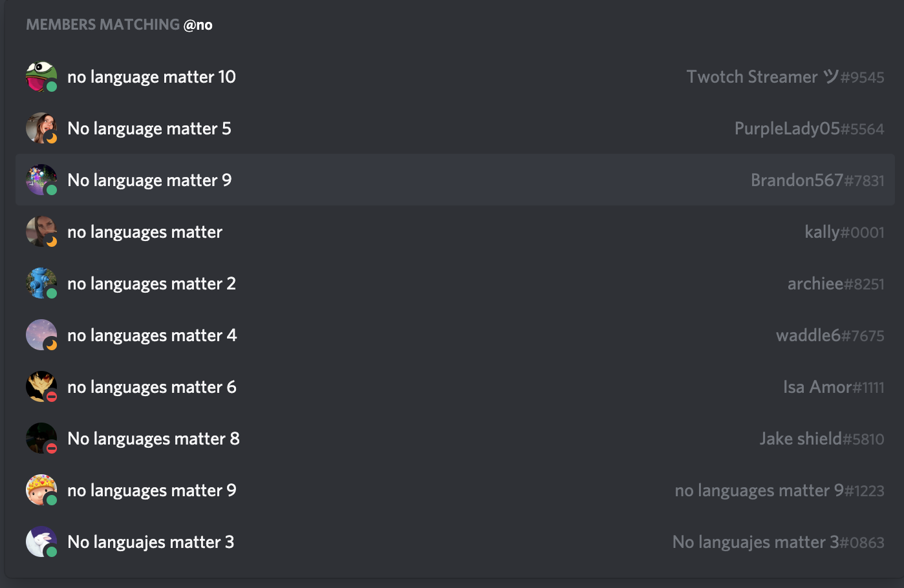
Task: Click the white rabbit avatar
Action: click(41, 542)
